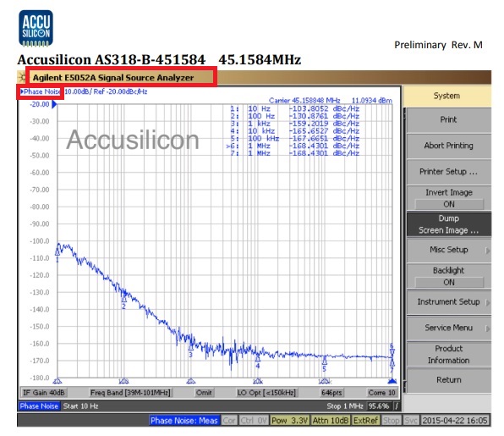Viewport: 504px width, 436px height.
Task: Click the Print softkey
Action: click(448, 119)
